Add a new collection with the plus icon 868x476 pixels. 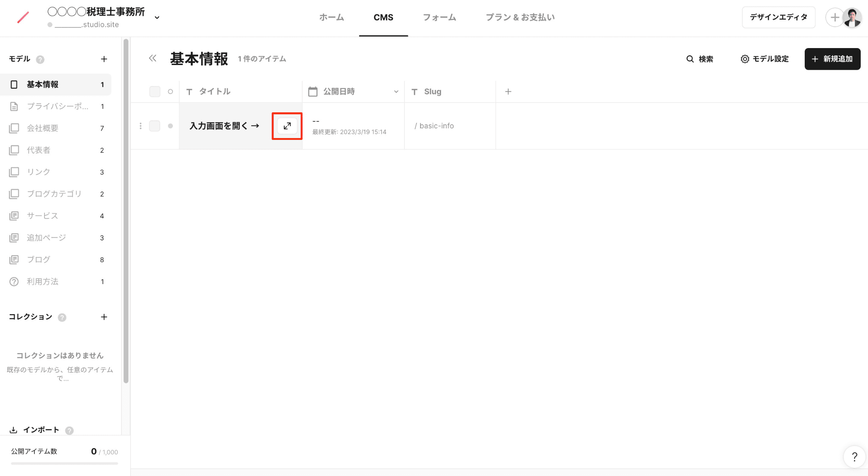point(104,317)
